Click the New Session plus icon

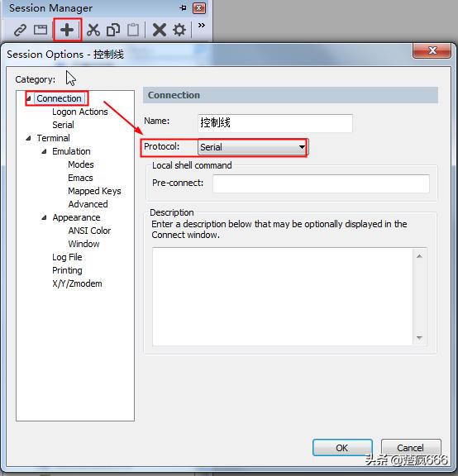67,30
